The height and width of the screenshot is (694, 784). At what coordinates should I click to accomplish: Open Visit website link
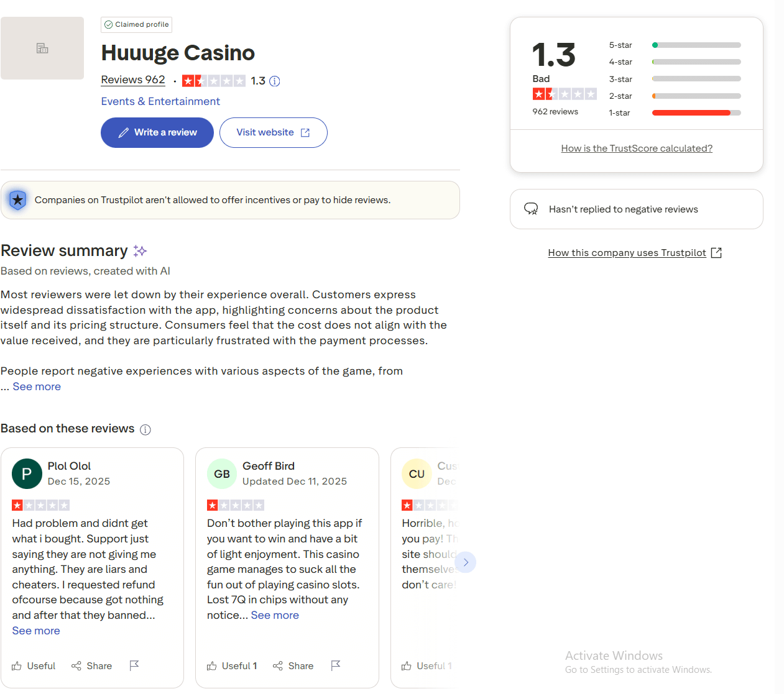click(x=273, y=132)
